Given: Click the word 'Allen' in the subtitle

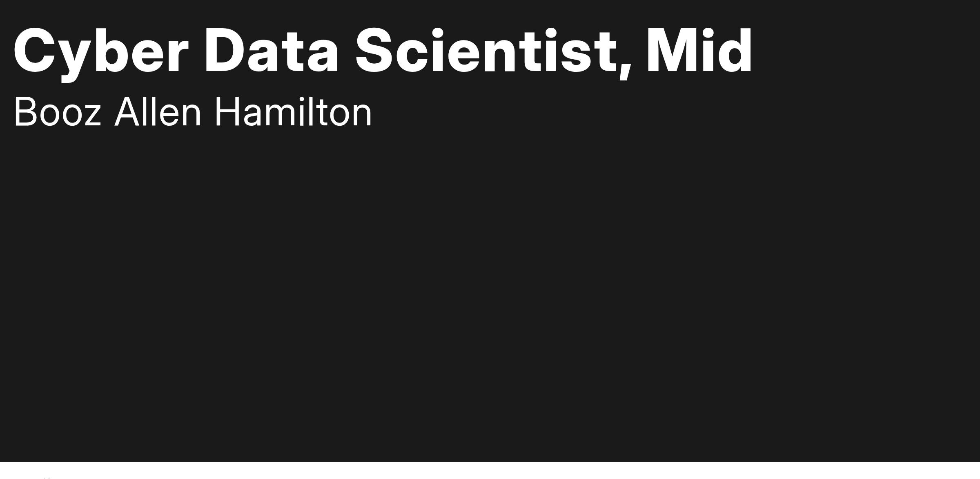Looking at the screenshot, I should (158, 111).
